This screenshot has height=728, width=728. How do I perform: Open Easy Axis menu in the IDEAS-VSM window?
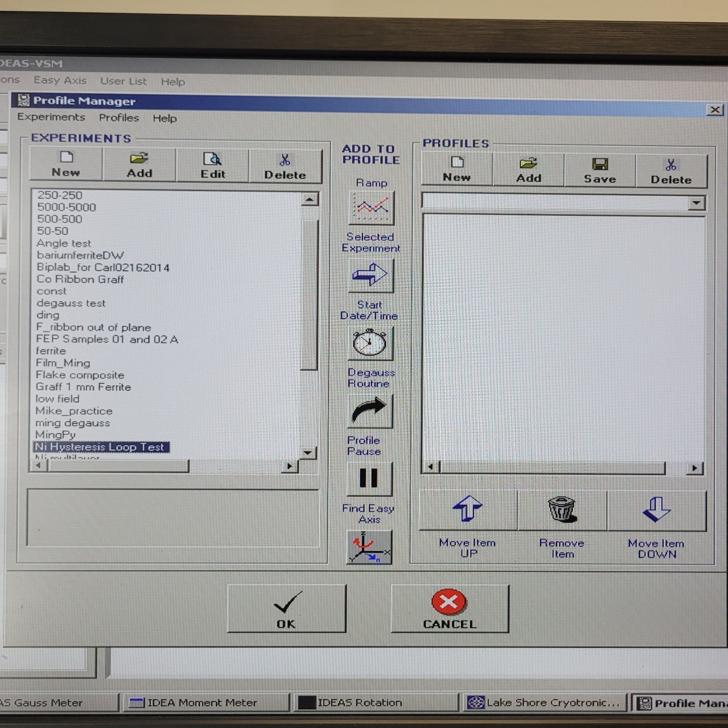tap(60, 80)
